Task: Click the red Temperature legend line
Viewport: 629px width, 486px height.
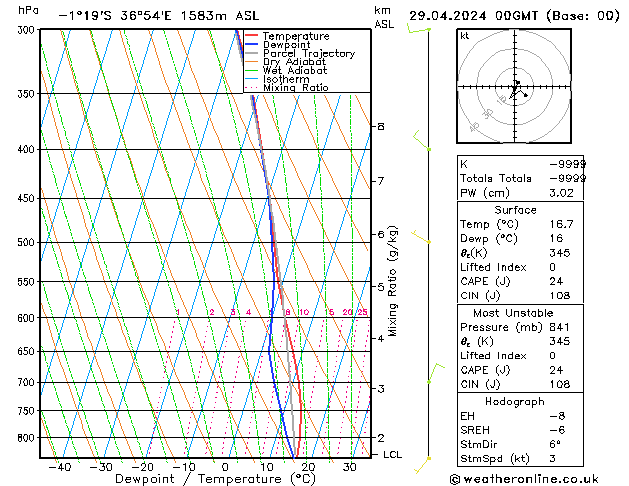Action: [251, 36]
